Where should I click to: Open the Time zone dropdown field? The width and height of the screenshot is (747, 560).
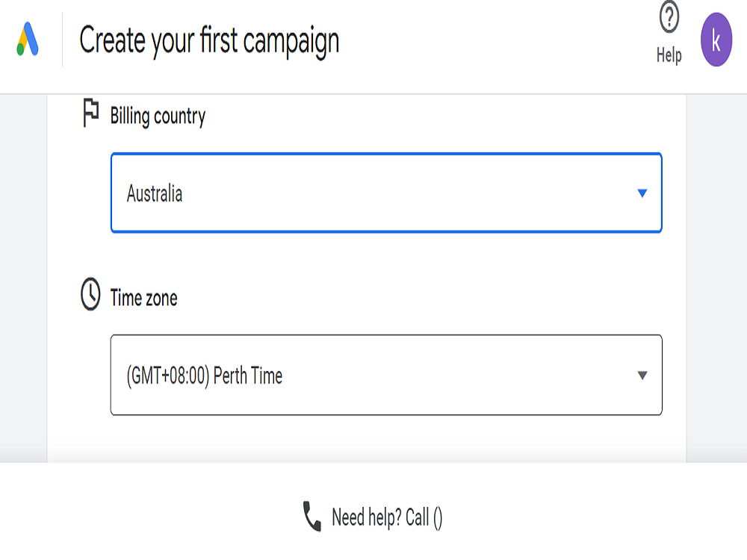coord(386,376)
